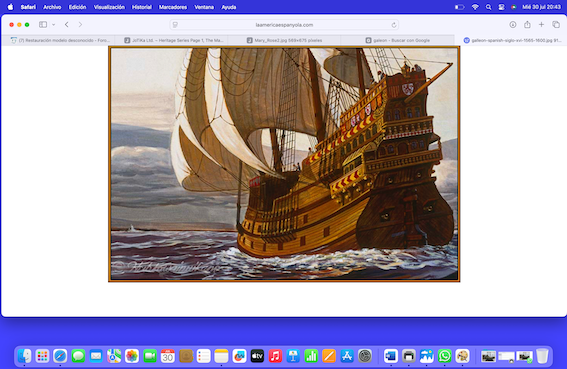Open the Share button
The image size is (567, 369).
point(527,25)
